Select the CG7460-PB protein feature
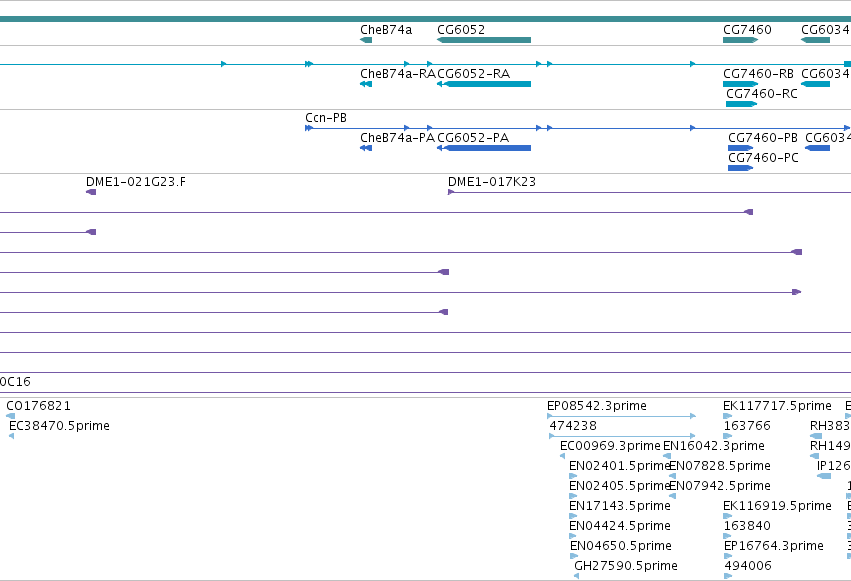Screen dimensions: 851x581 tap(740, 148)
